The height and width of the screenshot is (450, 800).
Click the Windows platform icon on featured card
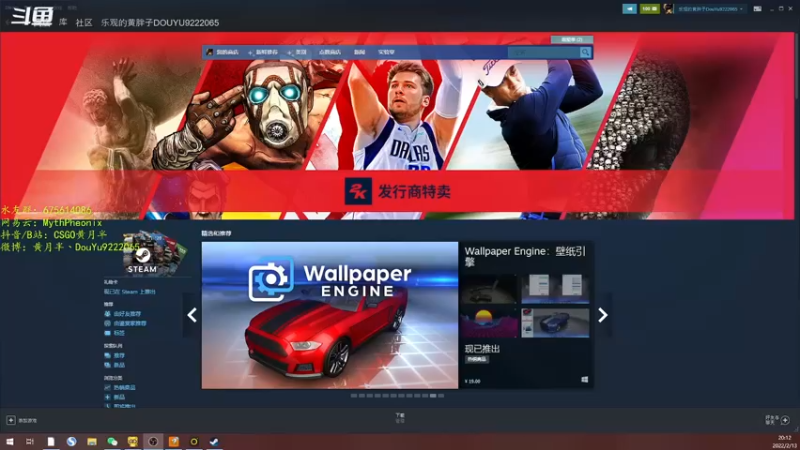tap(585, 380)
